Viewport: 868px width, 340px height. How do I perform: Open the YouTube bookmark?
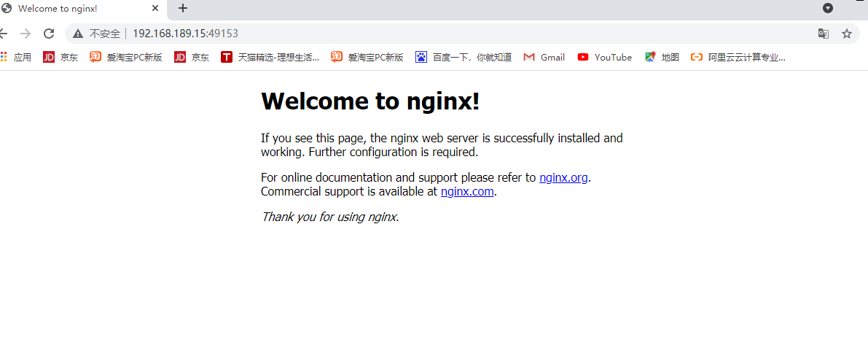tap(604, 57)
